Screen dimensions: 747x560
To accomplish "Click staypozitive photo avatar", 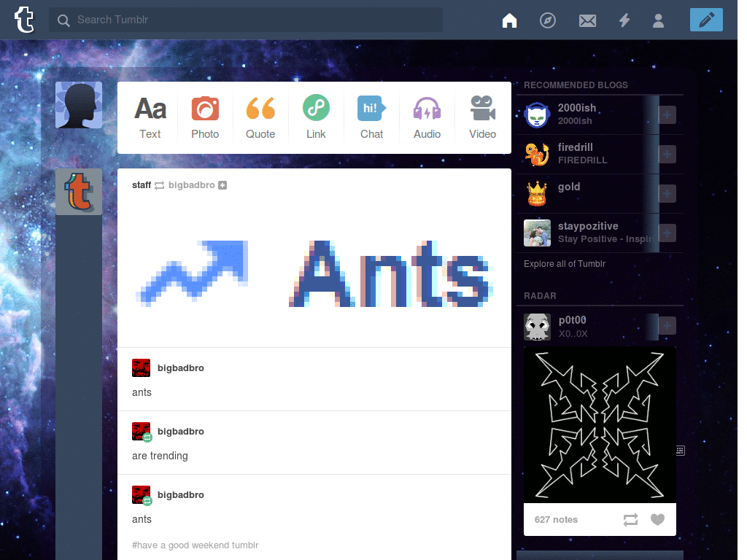I will tap(537, 233).
